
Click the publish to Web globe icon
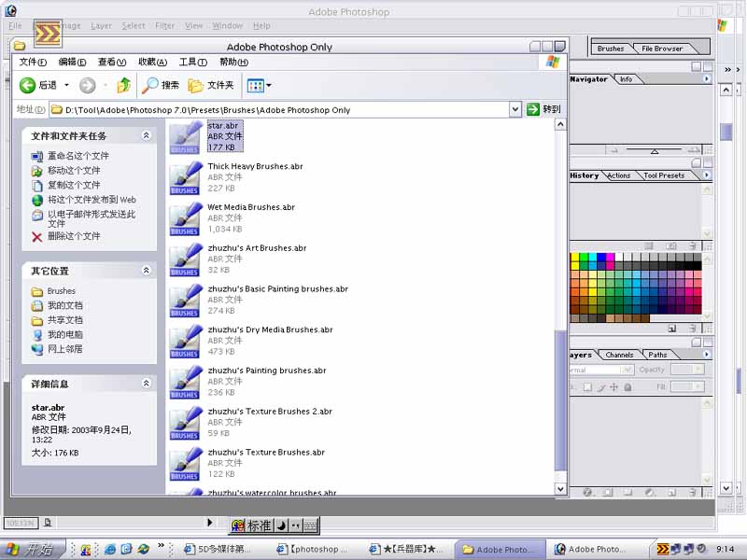[37, 200]
